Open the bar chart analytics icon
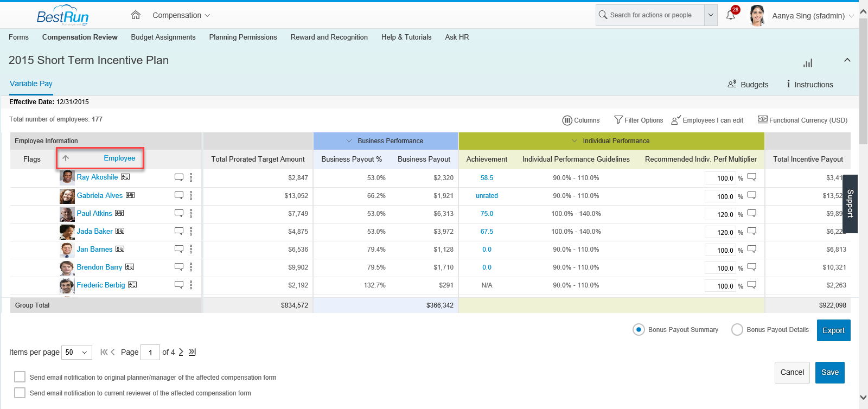868x409 pixels. 808,63
